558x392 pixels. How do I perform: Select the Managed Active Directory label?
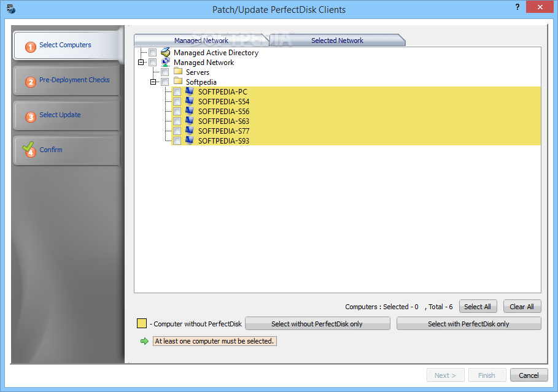[x=216, y=53]
